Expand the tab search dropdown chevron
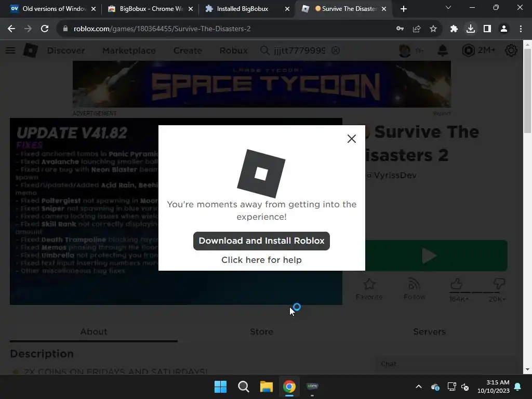 tap(448, 7)
